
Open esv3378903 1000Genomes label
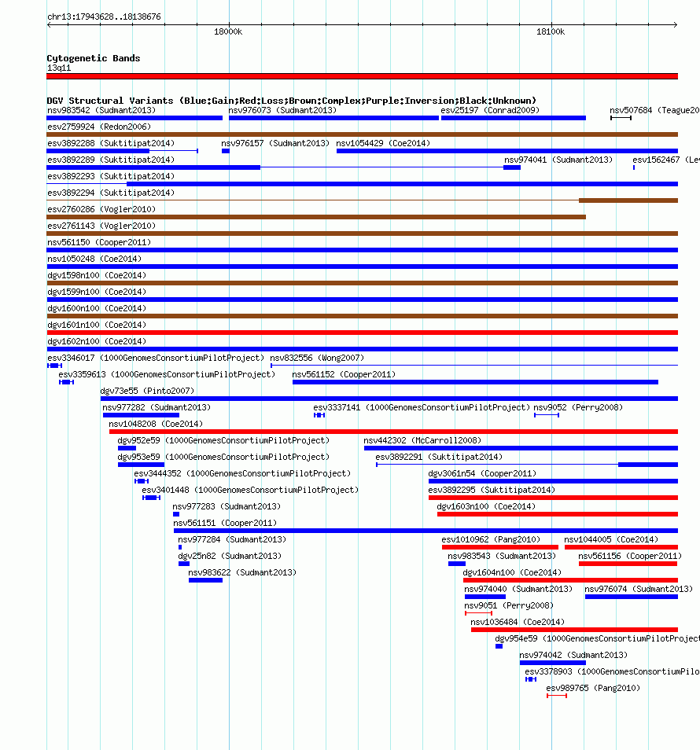pyautogui.click(x=612, y=671)
